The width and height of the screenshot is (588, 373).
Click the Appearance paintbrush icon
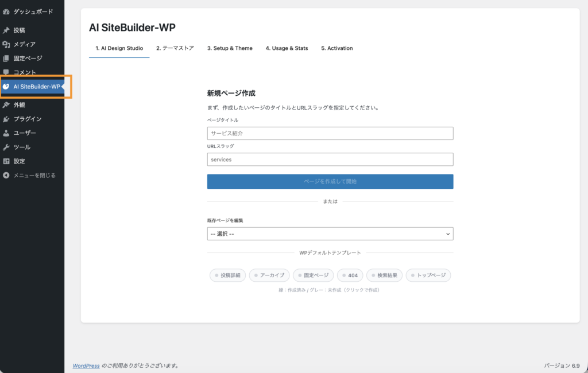click(x=6, y=105)
